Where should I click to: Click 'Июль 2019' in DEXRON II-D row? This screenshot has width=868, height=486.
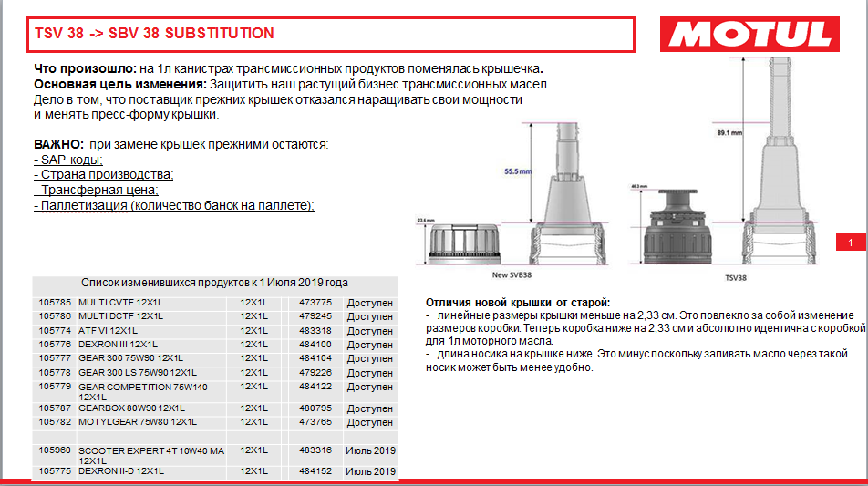[x=370, y=471]
